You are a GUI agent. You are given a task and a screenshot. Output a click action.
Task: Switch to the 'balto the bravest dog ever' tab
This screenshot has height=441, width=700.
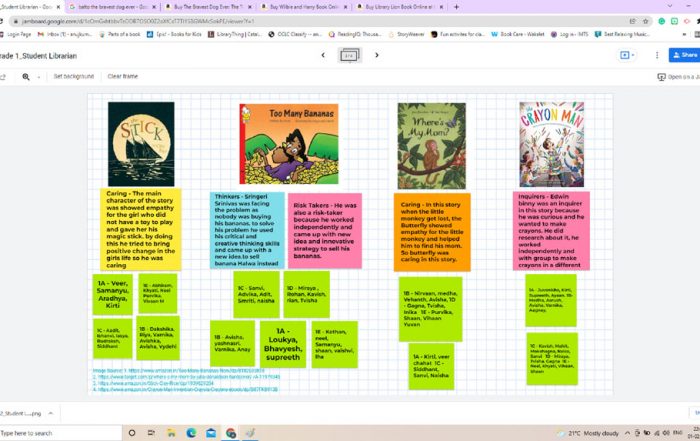pos(112,7)
